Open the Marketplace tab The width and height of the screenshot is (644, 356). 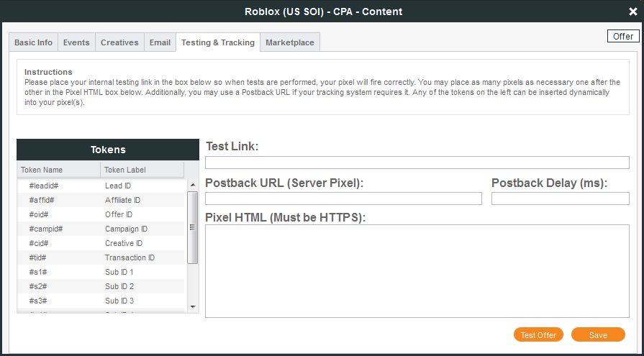[290, 42]
